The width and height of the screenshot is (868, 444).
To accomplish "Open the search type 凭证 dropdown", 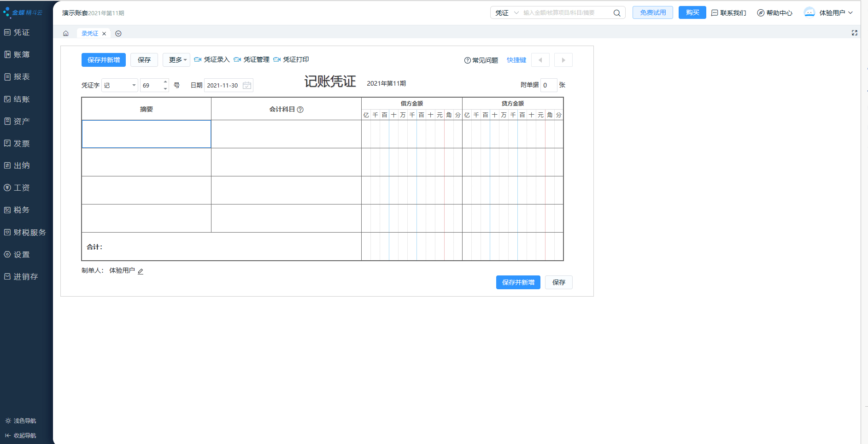I will click(x=507, y=13).
